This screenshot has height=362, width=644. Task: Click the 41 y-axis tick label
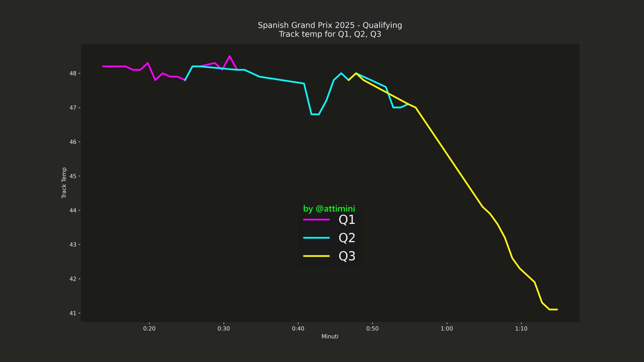(73, 313)
